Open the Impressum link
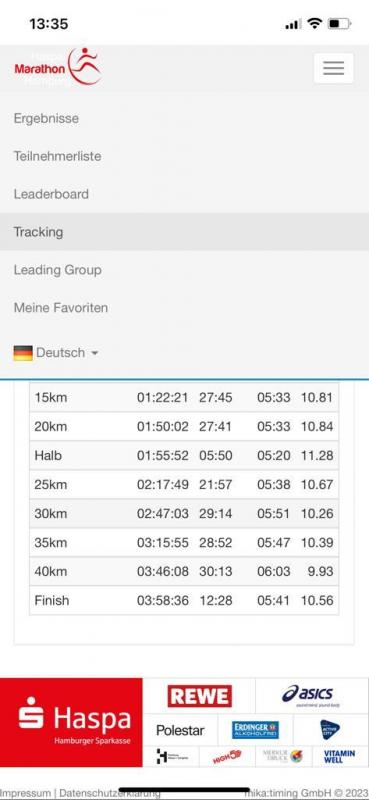 (x=26, y=793)
